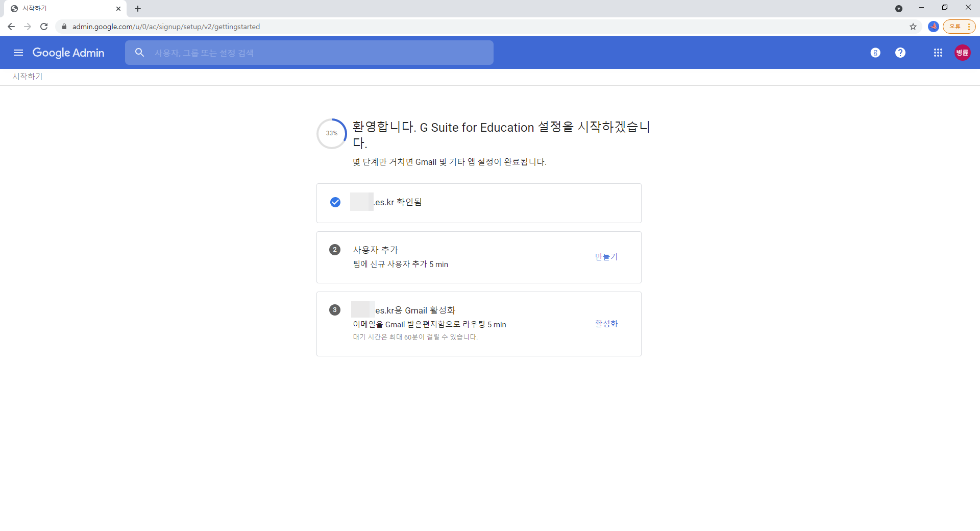This screenshot has width=980, height=531.
Task: Open the tab search dropdown
Action: pyautogui.click(x=899, y=9)
